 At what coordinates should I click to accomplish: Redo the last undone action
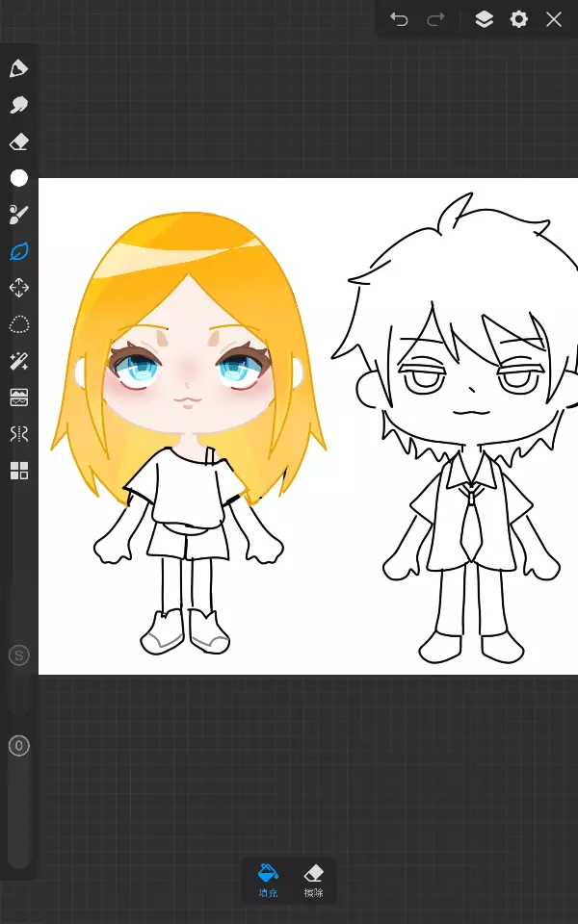click(x=435, y=19)
